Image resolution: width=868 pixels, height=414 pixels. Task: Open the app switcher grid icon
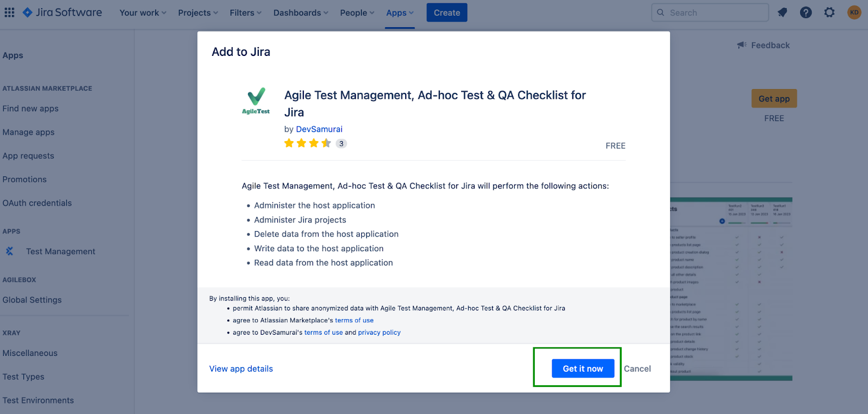[x=9, y=12]
